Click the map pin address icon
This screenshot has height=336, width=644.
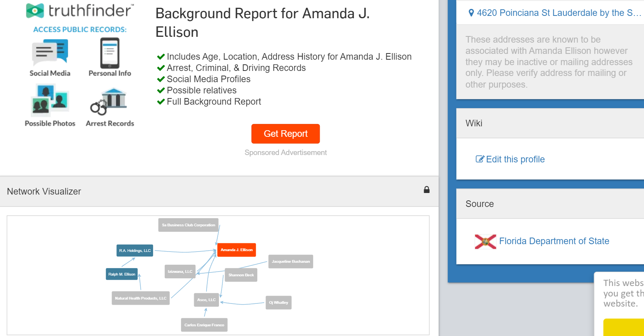pos(471,13)
